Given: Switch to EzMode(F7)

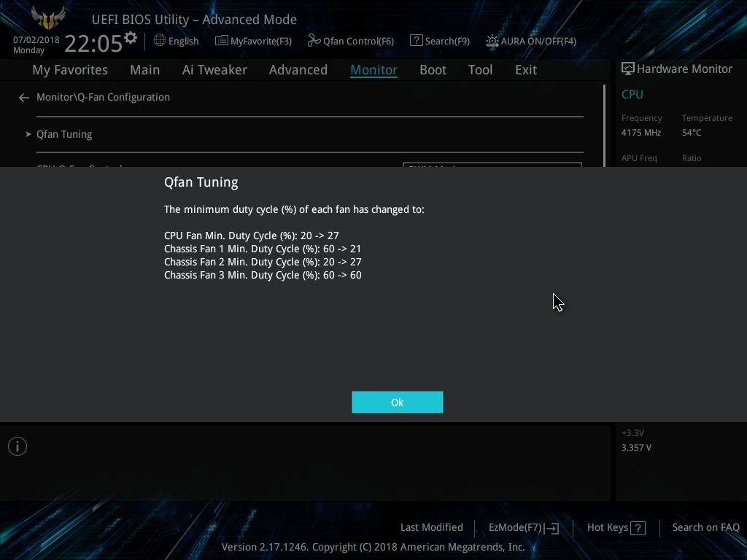Looking at the screenshot, I should point(516,528).
